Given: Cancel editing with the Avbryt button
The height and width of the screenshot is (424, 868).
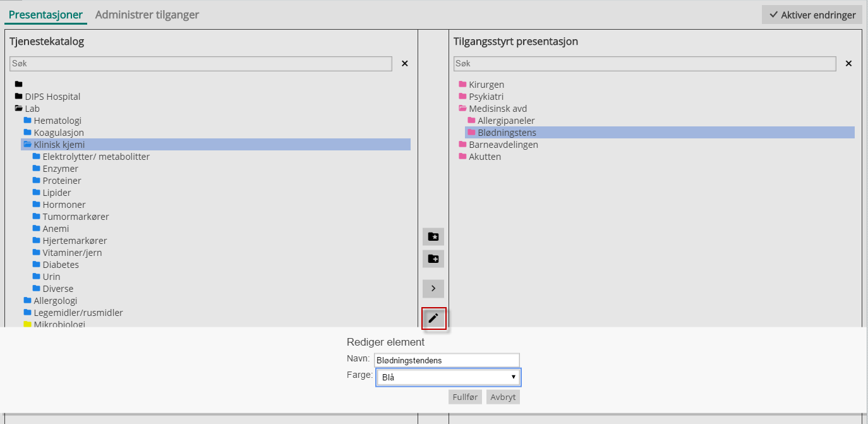Looking at the screenshot, I should 503,397.
